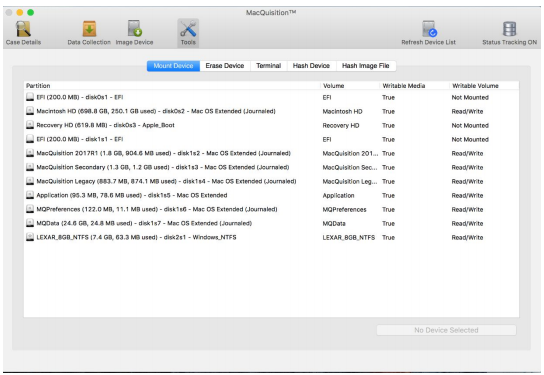Click Writable Media True for MQData row
Viewport: 544px width, 375px height.
(x=389, y=223)
